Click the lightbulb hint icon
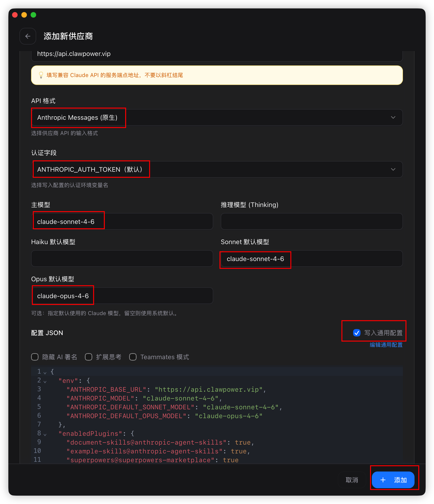 [41, 75]
